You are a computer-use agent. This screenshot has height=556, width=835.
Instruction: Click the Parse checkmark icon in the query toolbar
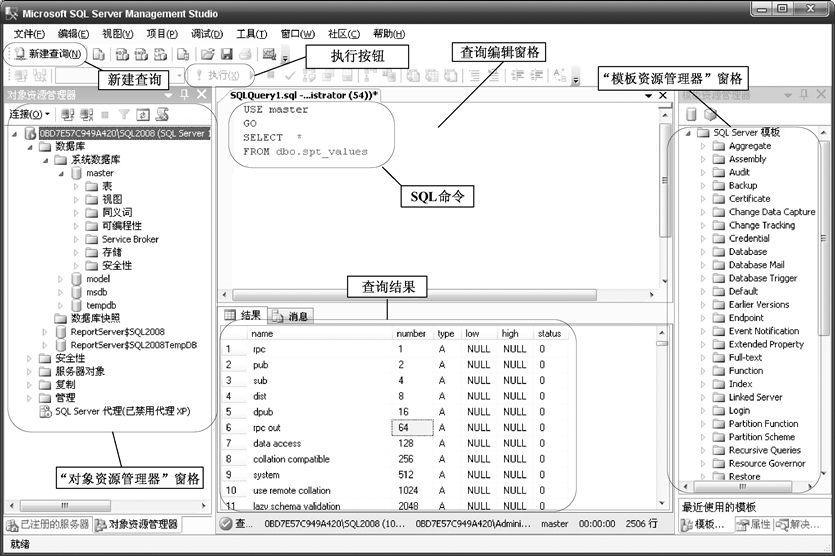(x=290, y=76)
